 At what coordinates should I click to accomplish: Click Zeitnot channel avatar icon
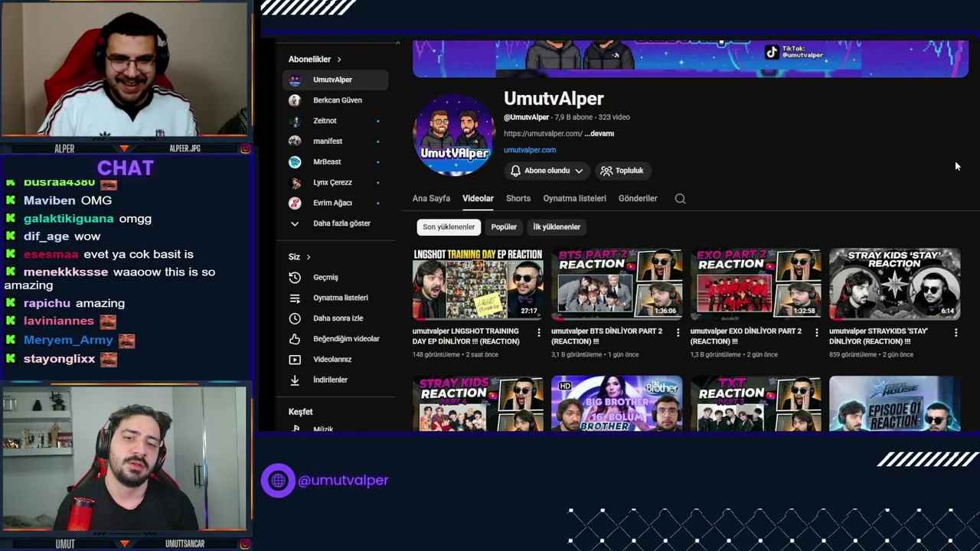[295, 121]
